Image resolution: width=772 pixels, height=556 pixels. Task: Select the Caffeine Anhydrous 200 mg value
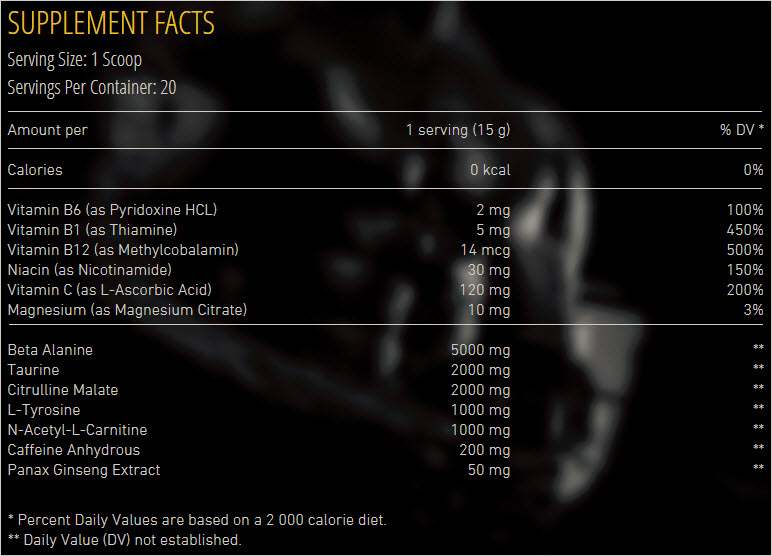485,450
